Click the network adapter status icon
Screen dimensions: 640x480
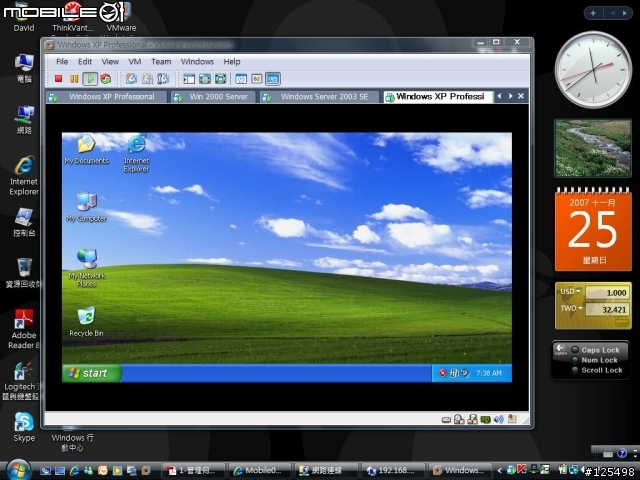click(x=485, y=419)
